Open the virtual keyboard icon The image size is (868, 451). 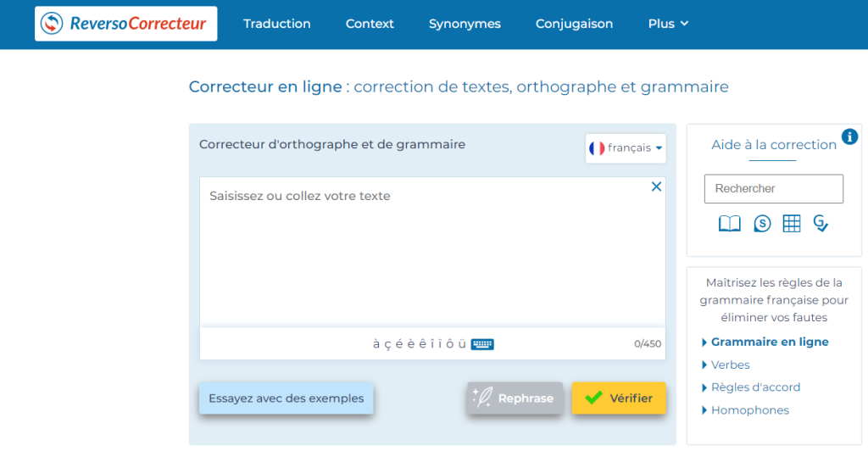point(482,344)
